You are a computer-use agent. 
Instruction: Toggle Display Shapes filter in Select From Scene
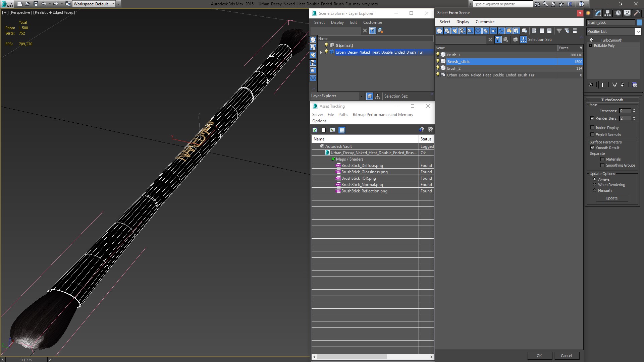point(447,31)
